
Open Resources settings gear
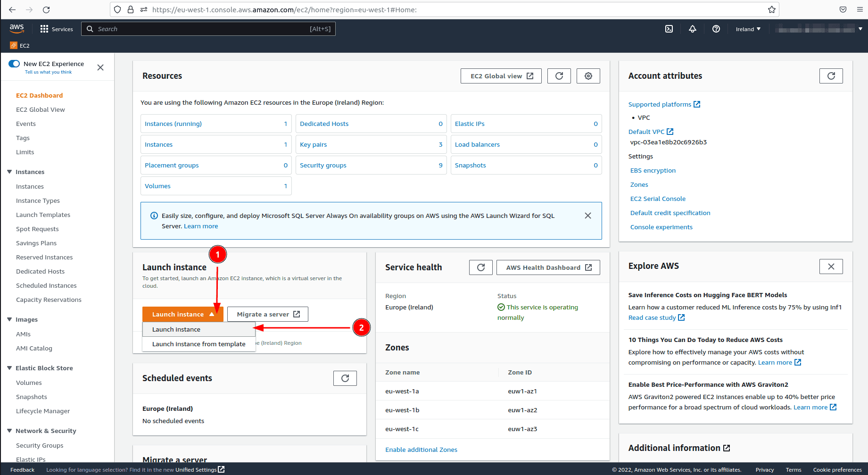coord(588,76)
